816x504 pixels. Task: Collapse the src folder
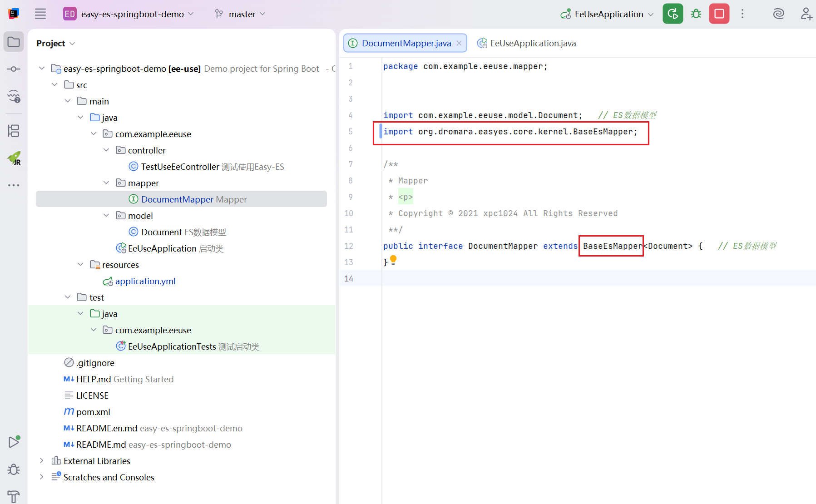click(x=55, y=85)
